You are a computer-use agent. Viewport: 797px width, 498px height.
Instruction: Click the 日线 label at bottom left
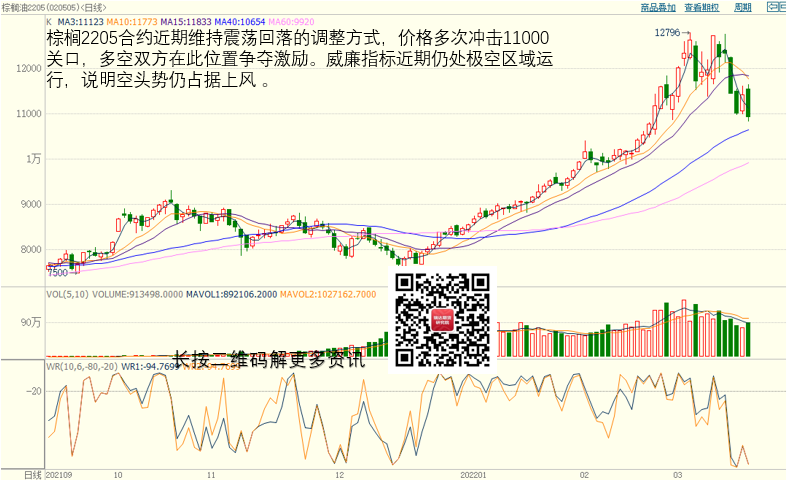coord(32,474)
